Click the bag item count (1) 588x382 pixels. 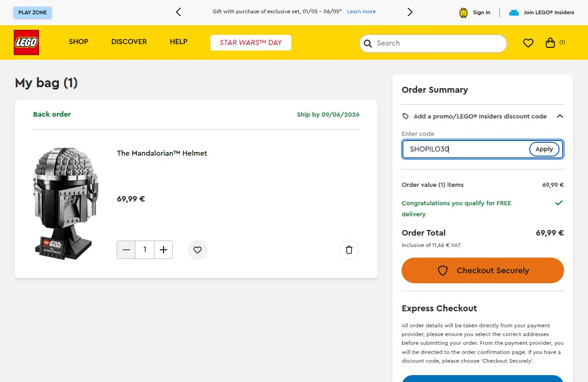(562, 42)
